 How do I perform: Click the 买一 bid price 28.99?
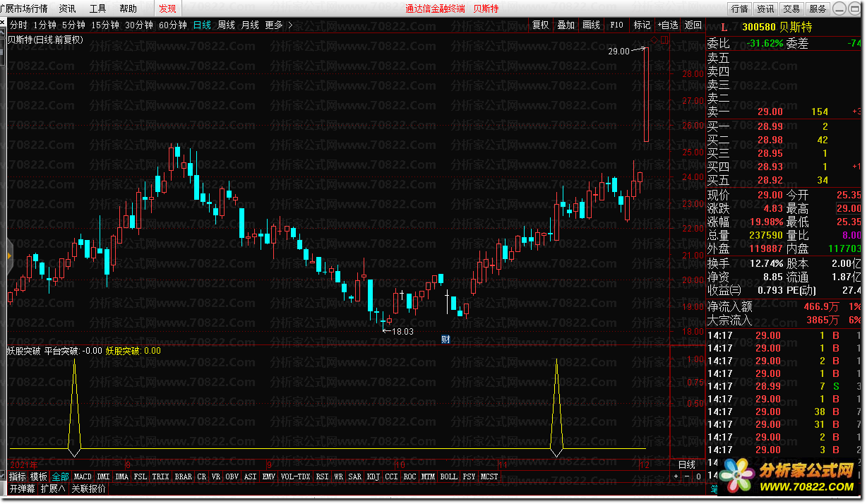pyautogui.click(x=770, y=126)
